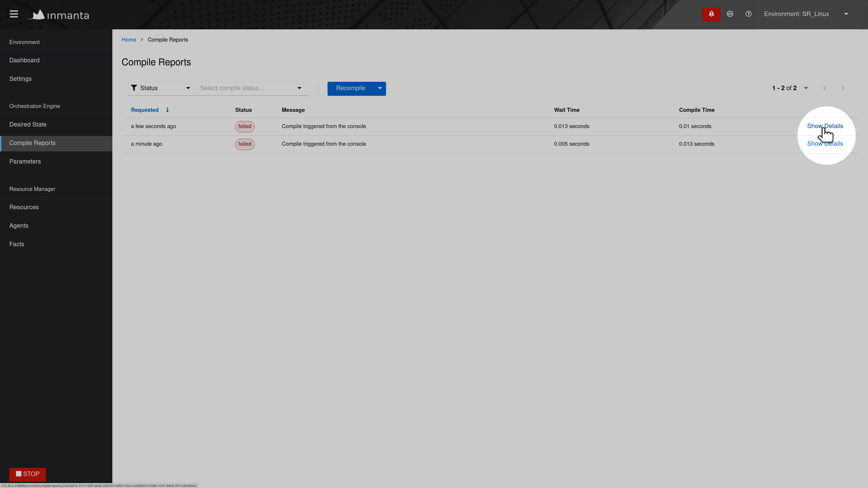The width and height of the screenshot is (868, 488).
Task: Sort by Requested column arrow
Action: [x=167, y=110]
